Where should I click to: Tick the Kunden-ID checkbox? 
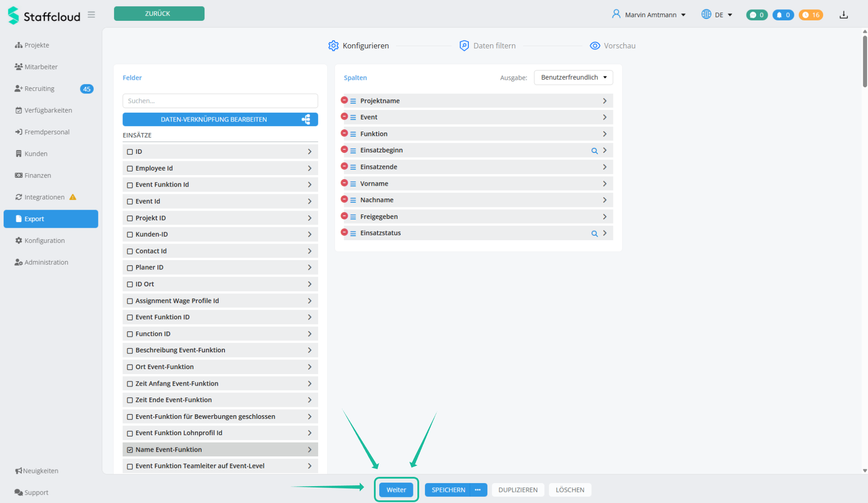pos(130,234)
